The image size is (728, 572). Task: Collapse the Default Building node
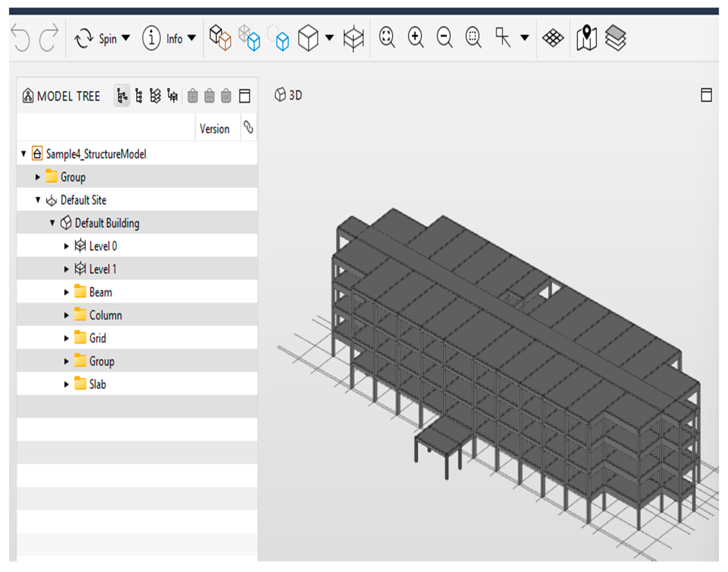click(52, 223)
